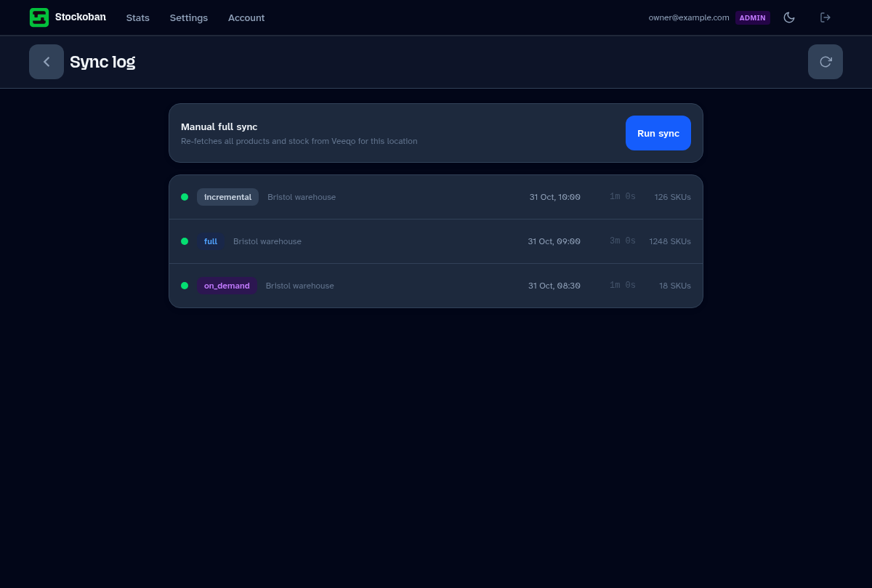The height and width of the screenshot is (588, 872).
Task: Click green status dot of incremental row
Action: (185, 197)
